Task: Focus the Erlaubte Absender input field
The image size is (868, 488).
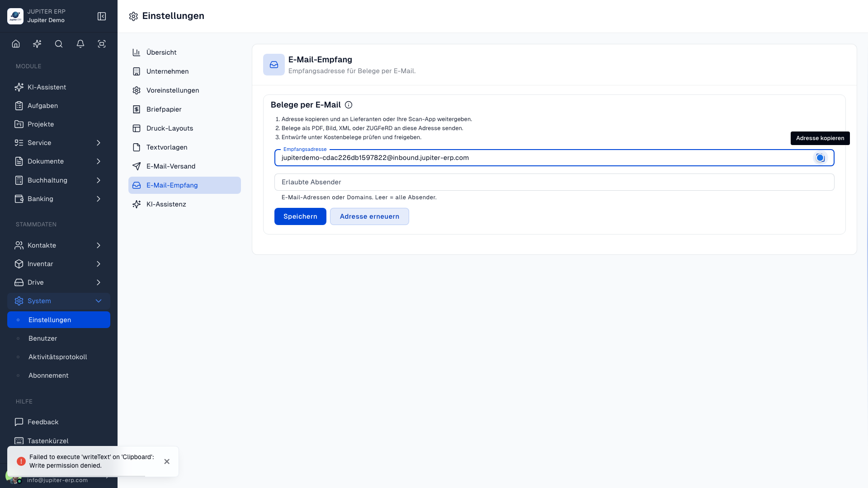Action: point(554,182)
